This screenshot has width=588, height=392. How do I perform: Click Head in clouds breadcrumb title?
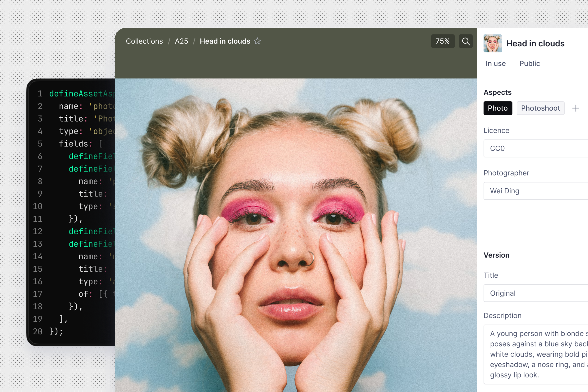[x=225, y=41]
